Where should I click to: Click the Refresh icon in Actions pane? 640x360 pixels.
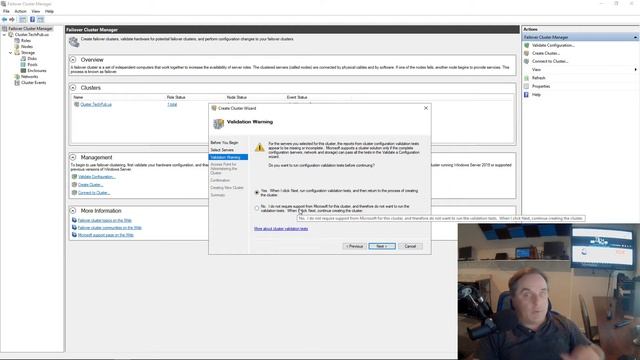point(527,78)
